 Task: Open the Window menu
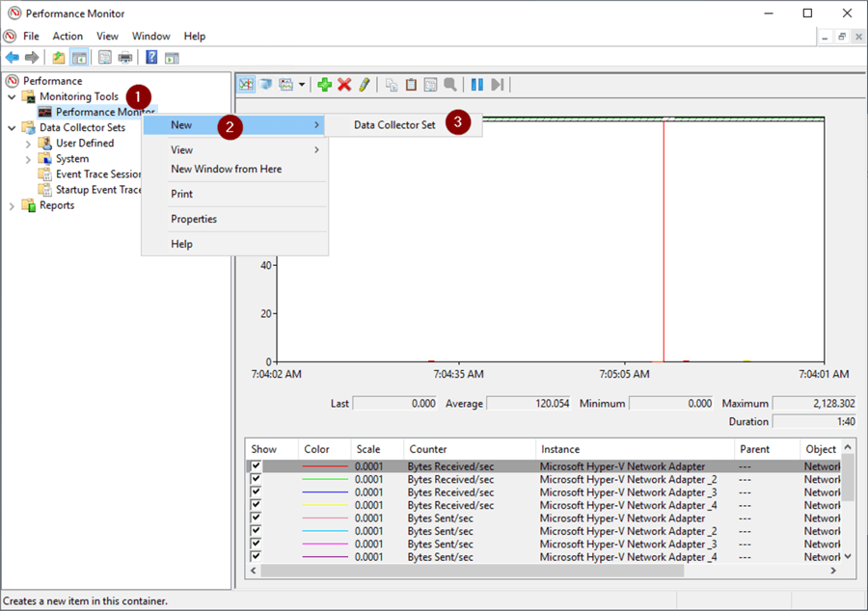pyautogui.click(x=150, y=36)
